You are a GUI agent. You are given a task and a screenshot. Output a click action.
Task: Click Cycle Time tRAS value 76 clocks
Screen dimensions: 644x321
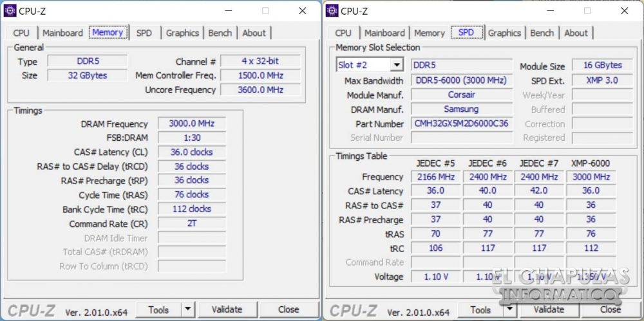(x=192, y=194)
